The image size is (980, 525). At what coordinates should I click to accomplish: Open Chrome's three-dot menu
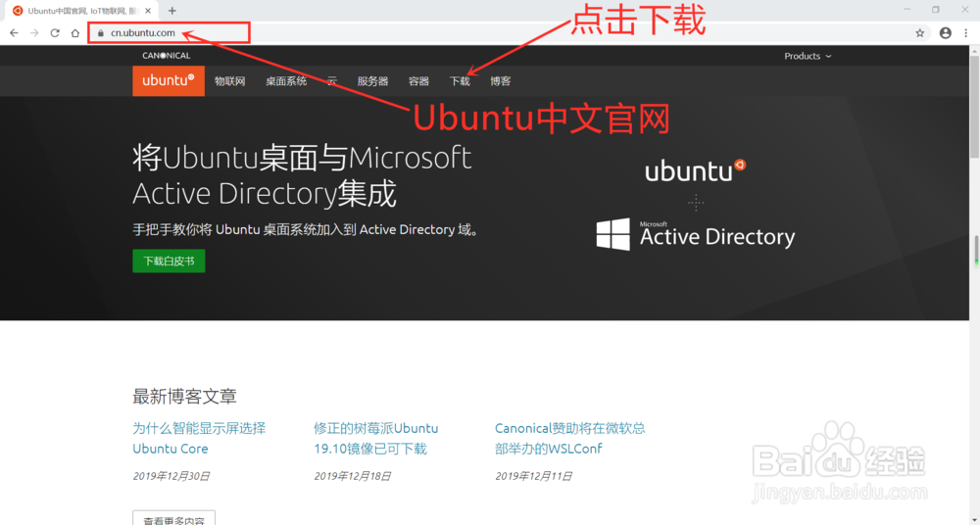coord(965,33)
